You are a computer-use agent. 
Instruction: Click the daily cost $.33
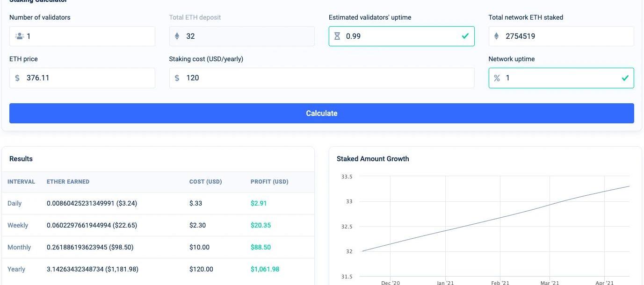tap(196, 203)
